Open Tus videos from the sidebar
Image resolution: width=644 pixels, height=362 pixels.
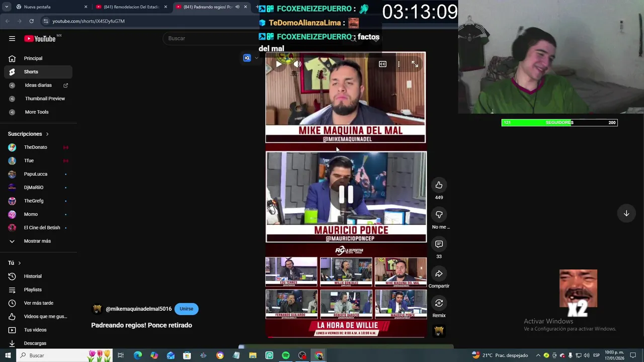click(x=38, y=330)
